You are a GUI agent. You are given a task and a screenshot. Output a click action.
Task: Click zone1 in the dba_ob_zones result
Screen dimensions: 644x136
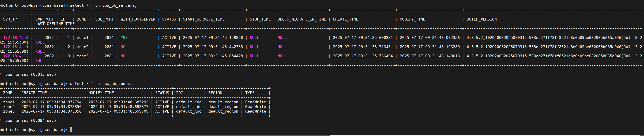[9, 102]
